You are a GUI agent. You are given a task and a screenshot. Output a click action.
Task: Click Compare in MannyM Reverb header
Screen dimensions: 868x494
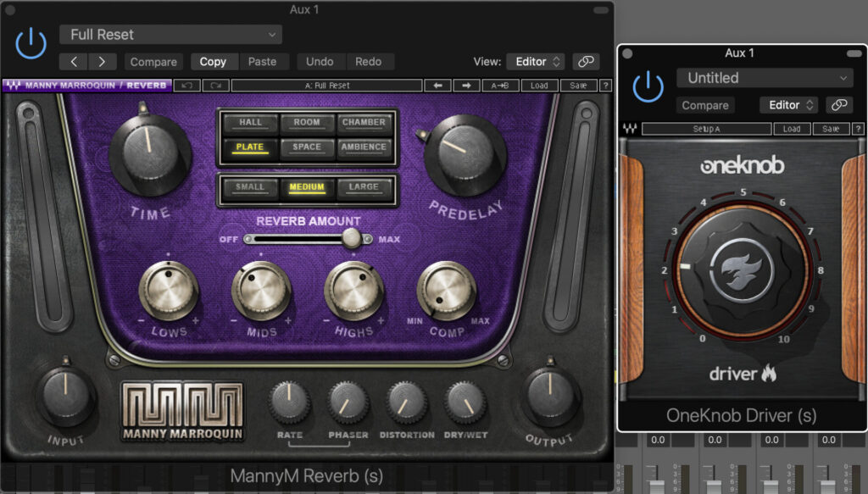tap(153, 61)
